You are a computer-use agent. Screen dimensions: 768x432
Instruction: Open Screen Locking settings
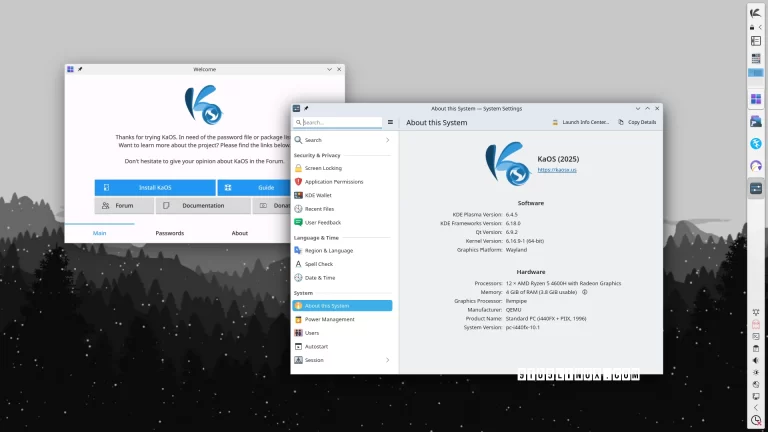click(x=321, y=168)
